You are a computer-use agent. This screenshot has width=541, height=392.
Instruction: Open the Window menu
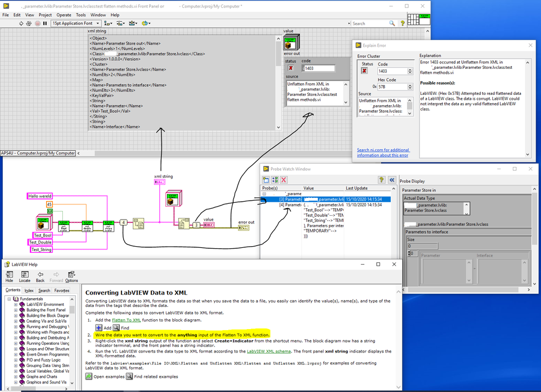pyautogui.click(x=98, y=15)
